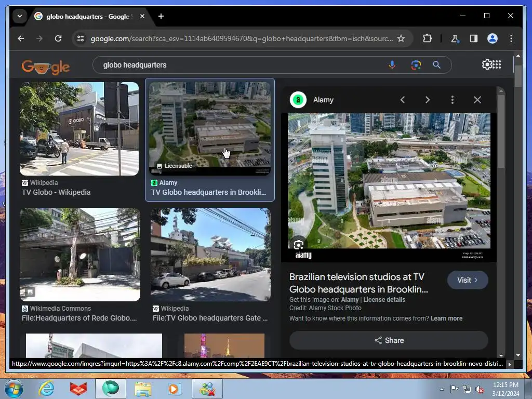Click Learn more about image information

coord(446,318)
